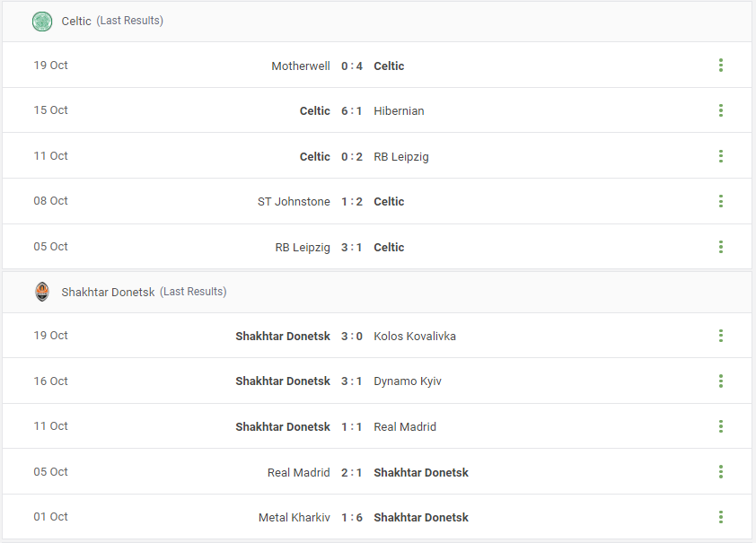Open options for RB Leipzig 3:1 Celtic

pyautogui.click(x=721, y=247)
